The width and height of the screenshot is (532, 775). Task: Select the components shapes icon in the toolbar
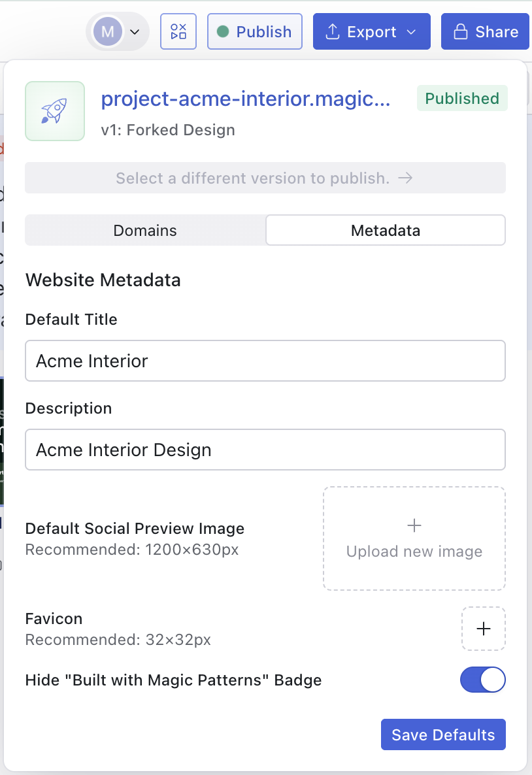point(178,31)
